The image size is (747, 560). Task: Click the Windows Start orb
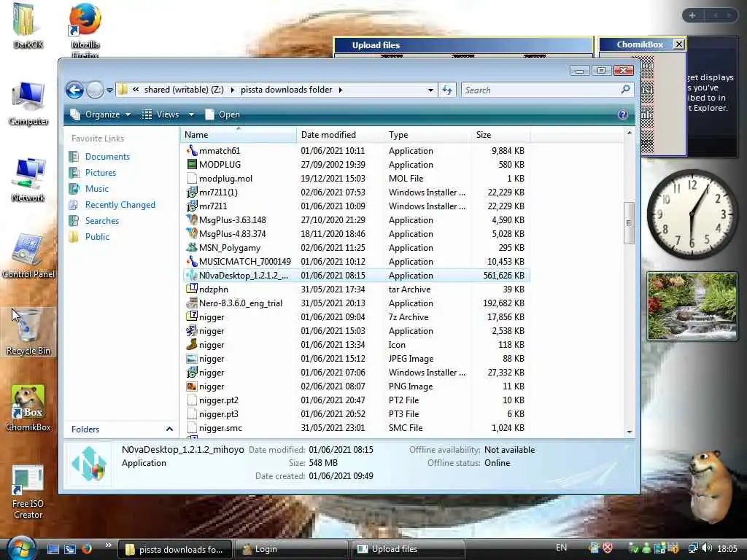pos(20,548)
